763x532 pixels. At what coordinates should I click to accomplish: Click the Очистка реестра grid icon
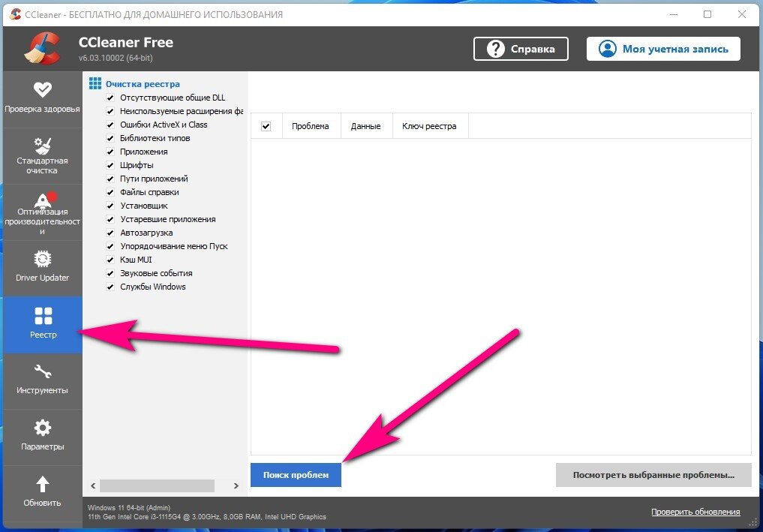(x=95, y=83)
